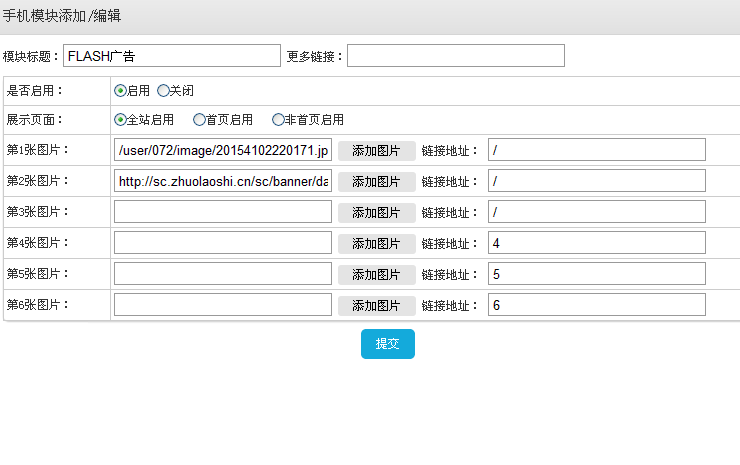This screenshot has width=740, height=465.
Task: Focus the 模块标题 field containing FLASH广告
Action: click(x=172, y=56)
